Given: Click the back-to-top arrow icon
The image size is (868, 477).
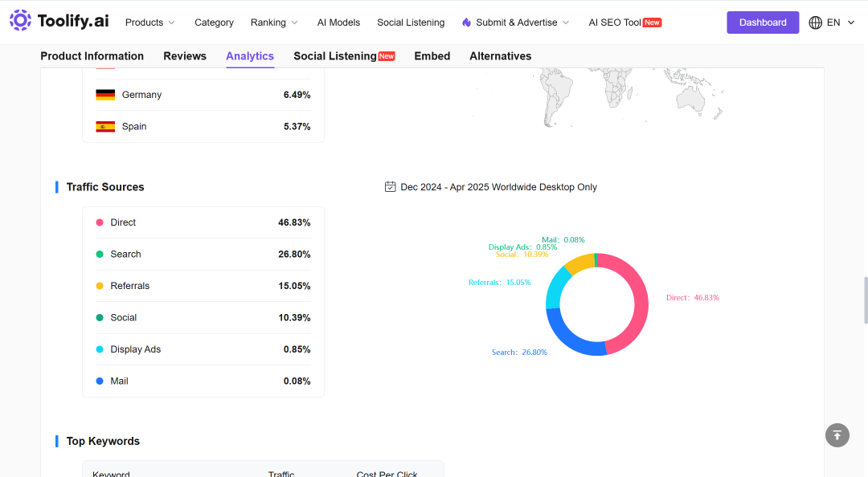Looking at the screenshot, I should tap(837, 435).
